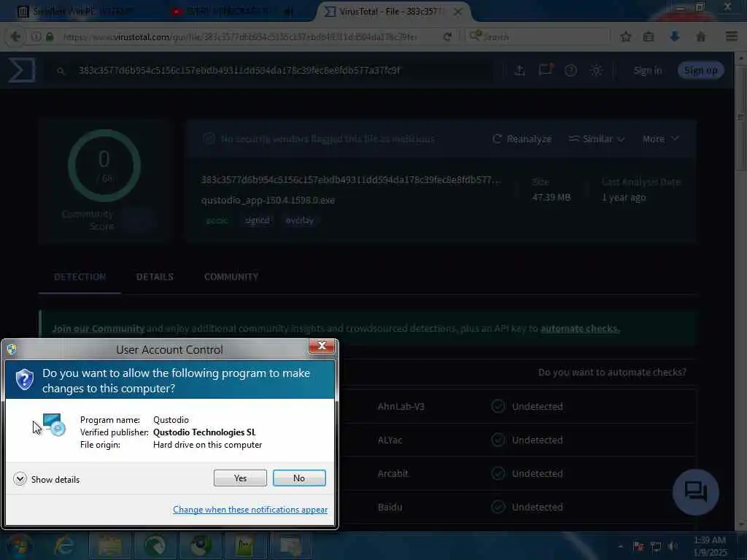Click the VirusTotal logo icon
This screenshot has height=560, width=747.
click(x=21, y=70)
